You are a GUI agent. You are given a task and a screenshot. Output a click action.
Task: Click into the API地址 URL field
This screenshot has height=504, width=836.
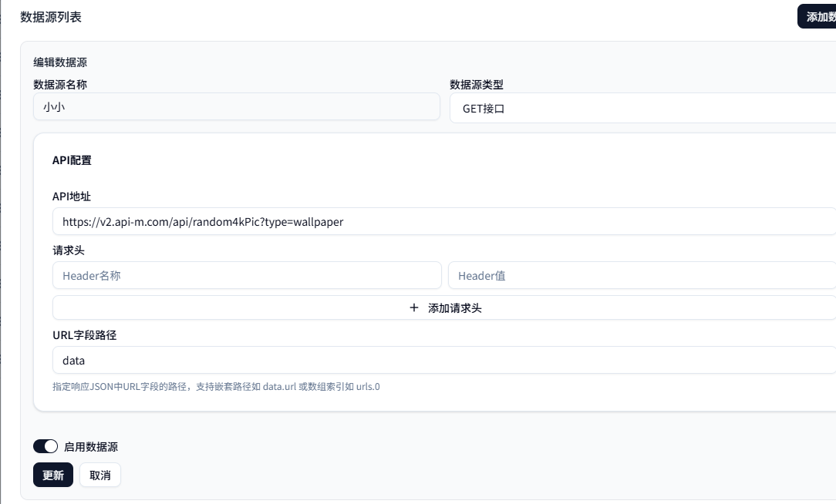[444, 222]
